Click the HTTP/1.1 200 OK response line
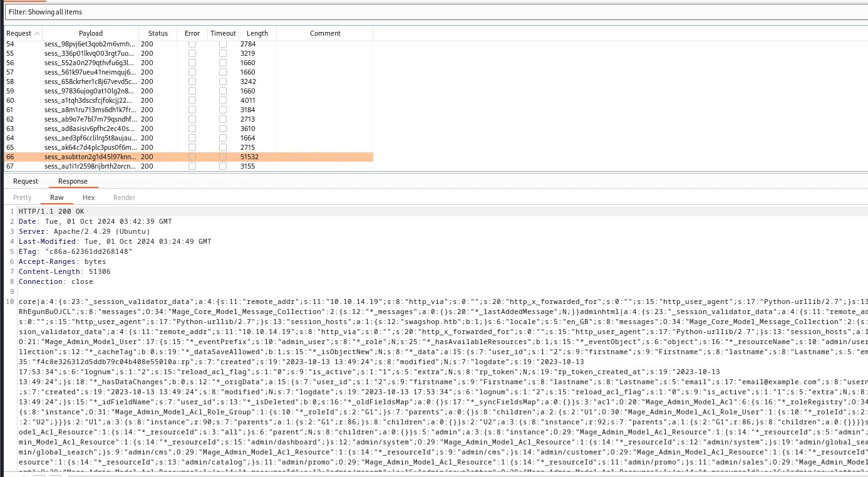 click(51, 211)
